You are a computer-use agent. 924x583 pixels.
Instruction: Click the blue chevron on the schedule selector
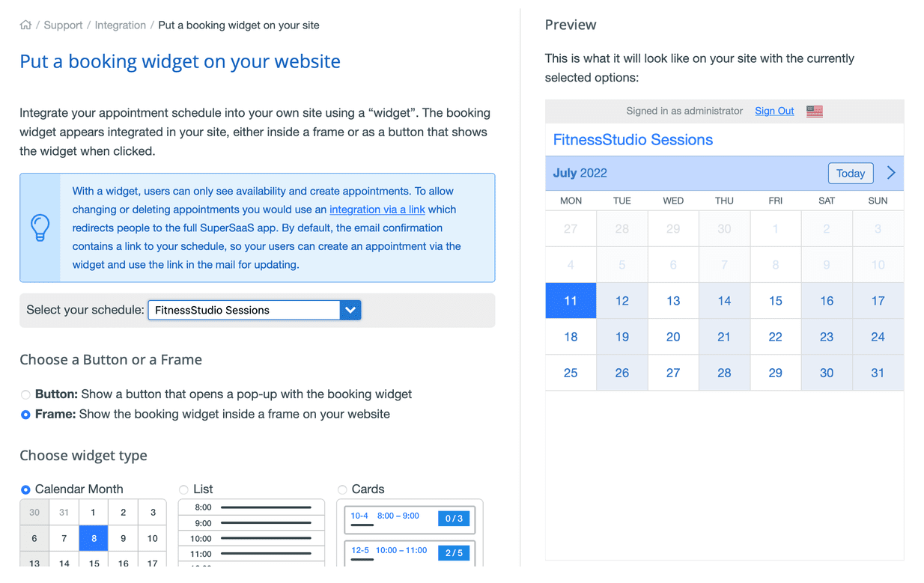pyautogui.click(x=350, y=309)
